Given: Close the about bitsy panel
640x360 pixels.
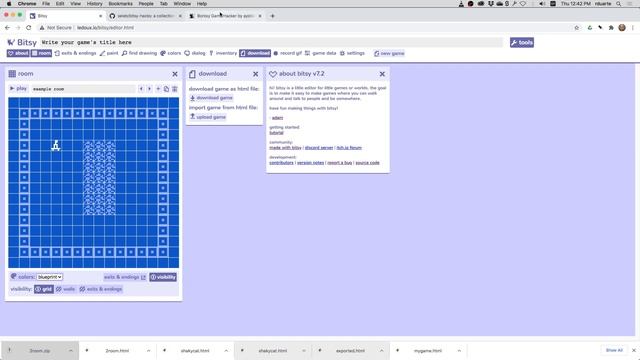Looking at the screenshot, I should (382, 74).
